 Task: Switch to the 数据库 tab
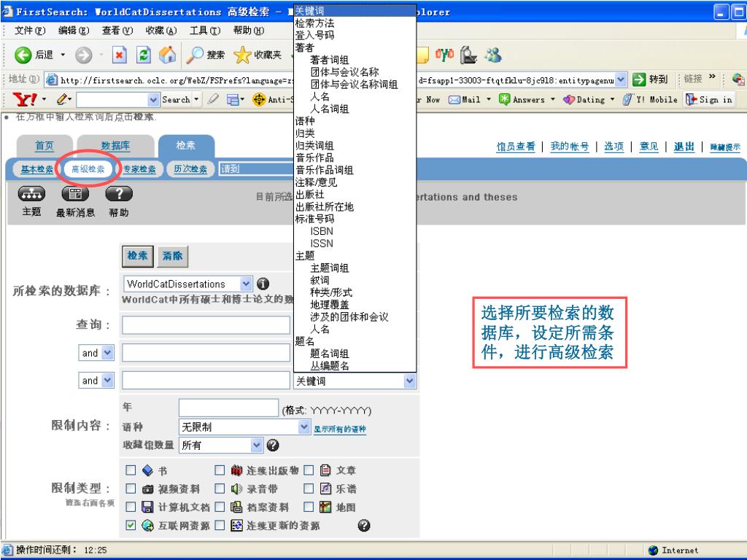[x=115, y=146]
